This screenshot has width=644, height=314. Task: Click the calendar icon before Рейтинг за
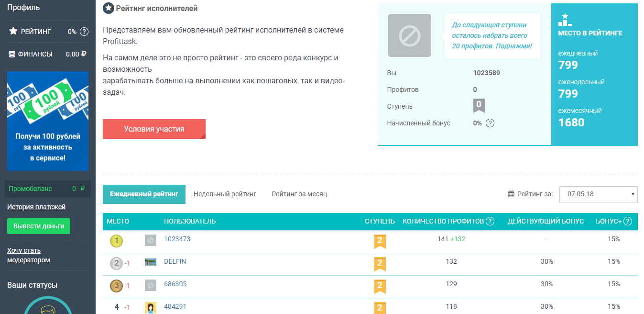click(510, 194)
